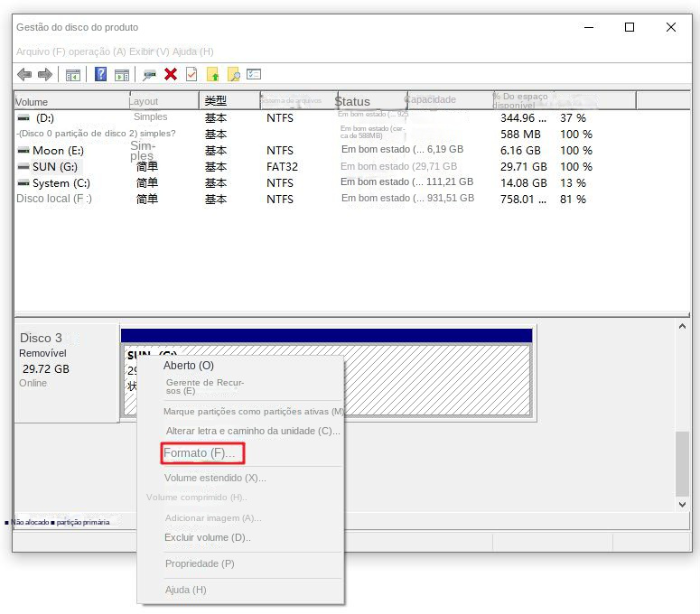The height and width of the screenshot is (614, 700).
Task: Click the 13 % free space value
Action: pyautogui.click(x=573, y=183)
